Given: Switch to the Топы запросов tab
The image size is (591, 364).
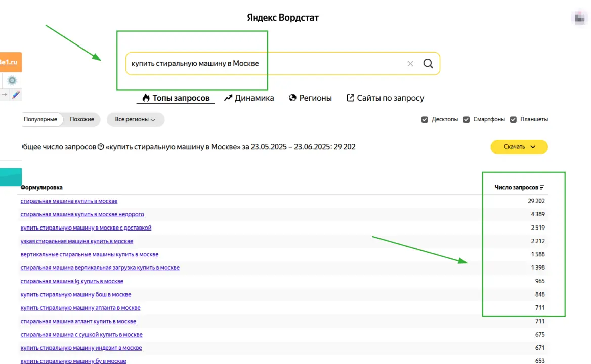Looking at the screenshot, I should (176, 98).
